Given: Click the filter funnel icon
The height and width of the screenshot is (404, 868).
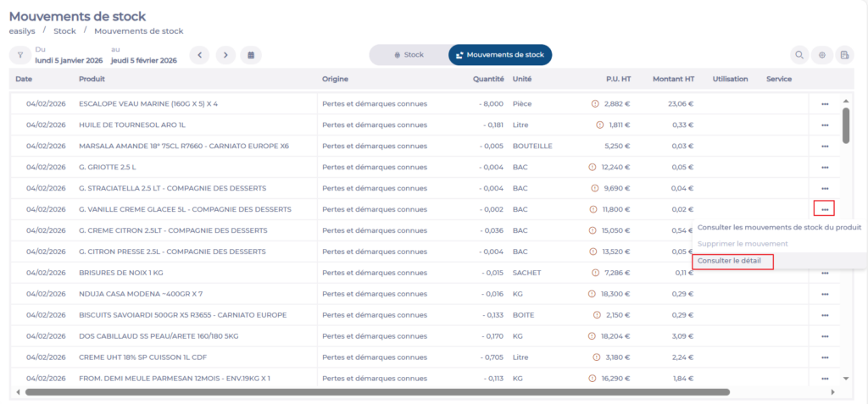Looking at the screenshot, I should (19, 55).
